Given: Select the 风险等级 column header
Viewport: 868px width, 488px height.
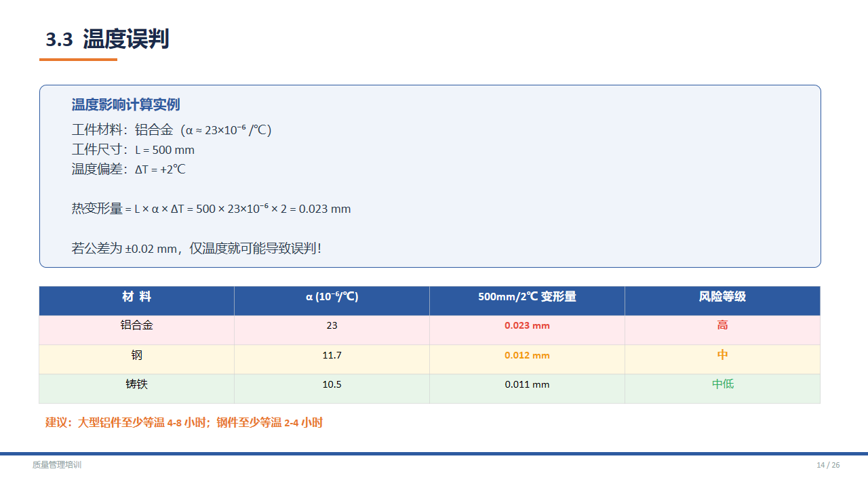Looking at the screenshot, I should coord(722,297).
